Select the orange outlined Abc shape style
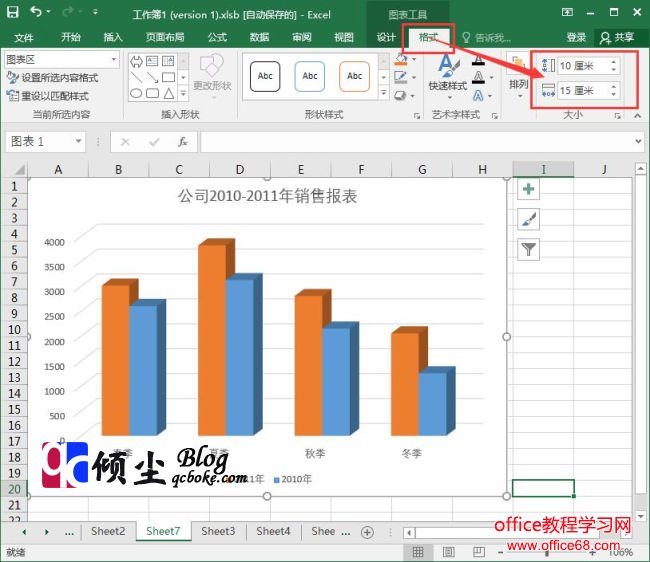Screen dimensions: 650x562 [x=354, y=76]
